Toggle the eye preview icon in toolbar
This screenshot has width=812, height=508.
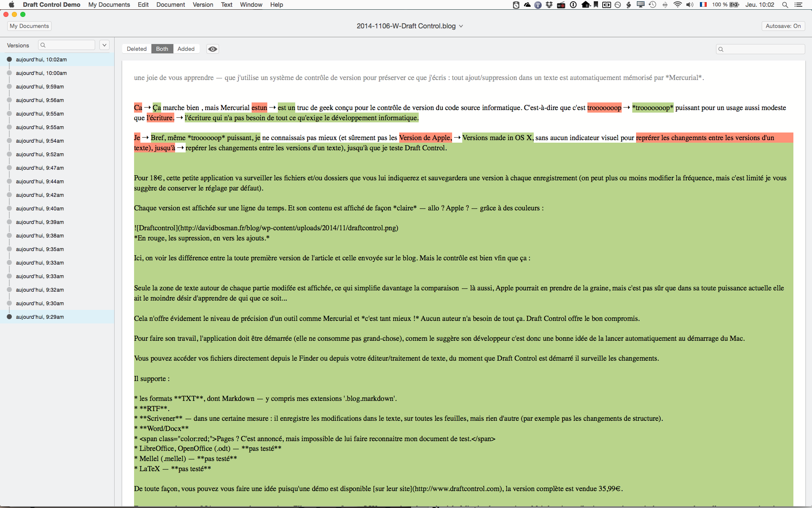point(213,49)
